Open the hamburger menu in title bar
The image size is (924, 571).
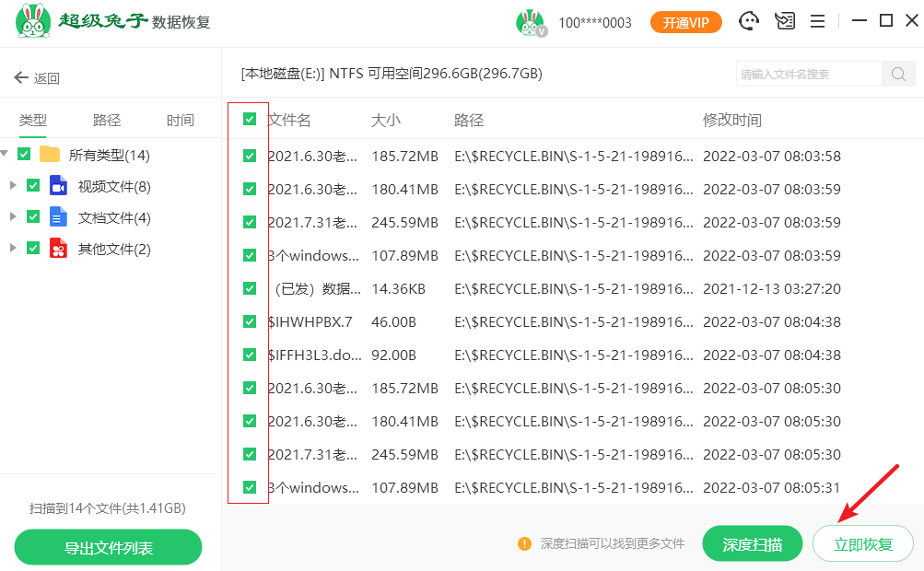click(x=817, y=21)
